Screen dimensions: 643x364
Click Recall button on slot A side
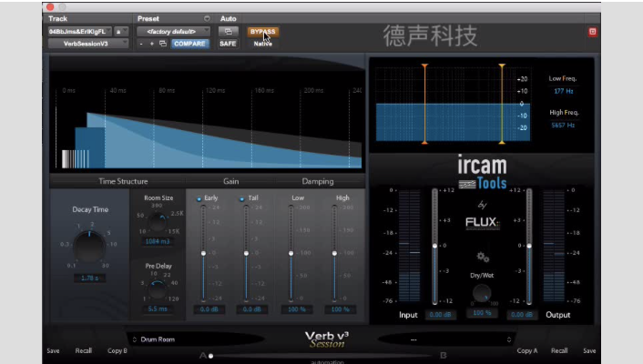pyautogui.click(x=83, y=351)
